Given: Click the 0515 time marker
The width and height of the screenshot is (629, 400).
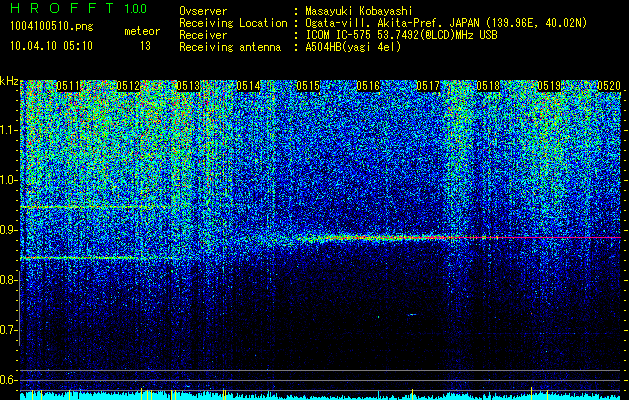Looking at the screenshot, I should [308, 86].
